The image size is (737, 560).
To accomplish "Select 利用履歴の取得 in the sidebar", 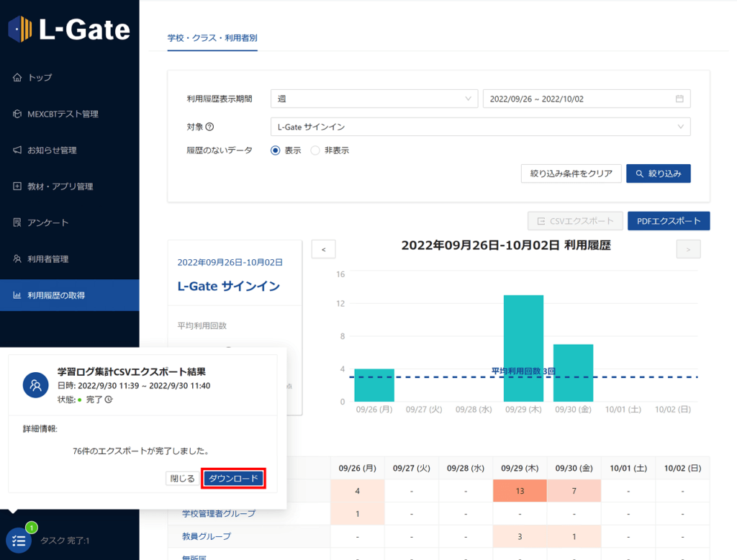I will point(70,295).
